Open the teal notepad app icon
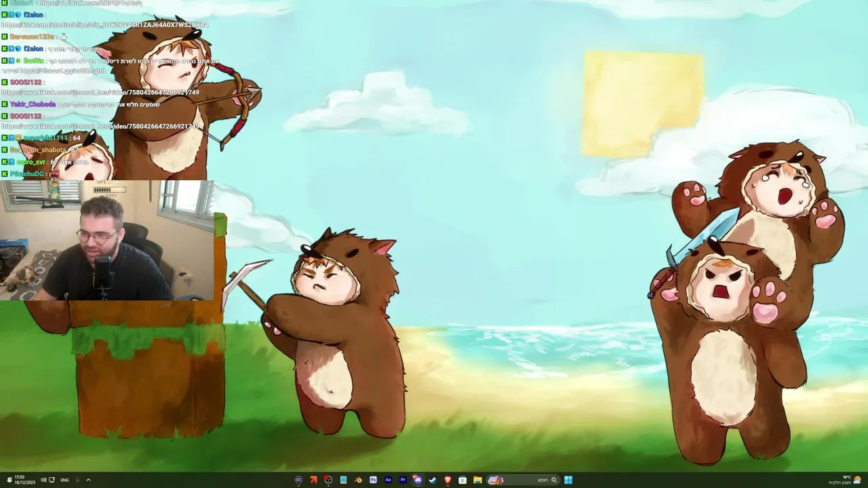The height and width of the screenshot is (488, 868). [x=343, y=480]
